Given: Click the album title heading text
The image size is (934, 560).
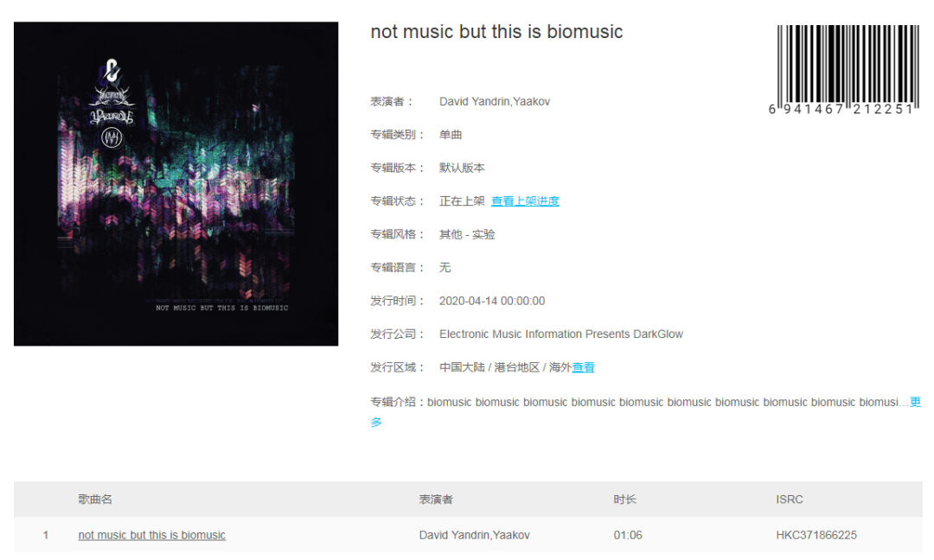Looking at the screenshot, I should coord(496,31).
